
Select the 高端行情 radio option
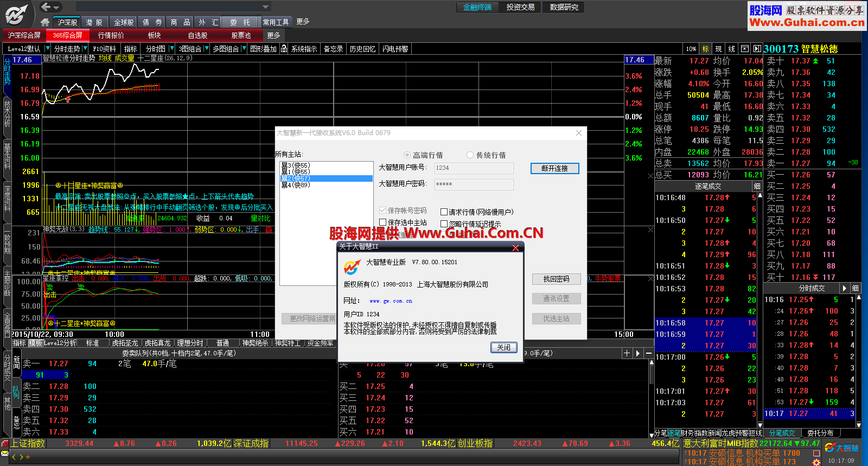click(x=407, y=155)
